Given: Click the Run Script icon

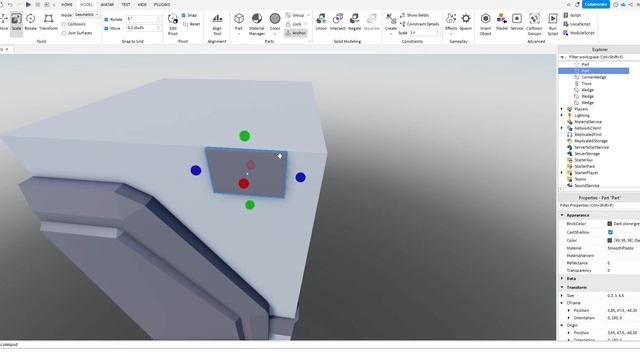Looking at the screenshot, I should [553, 24].
